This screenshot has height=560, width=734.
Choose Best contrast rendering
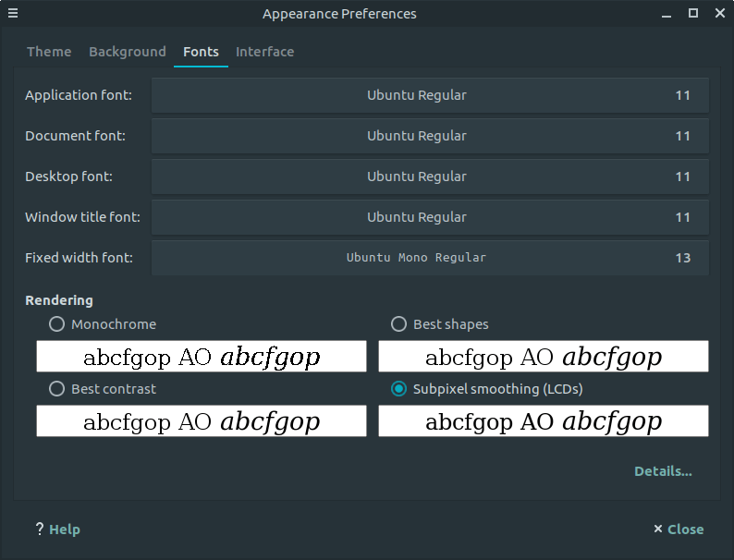click(x=57, y=389)
